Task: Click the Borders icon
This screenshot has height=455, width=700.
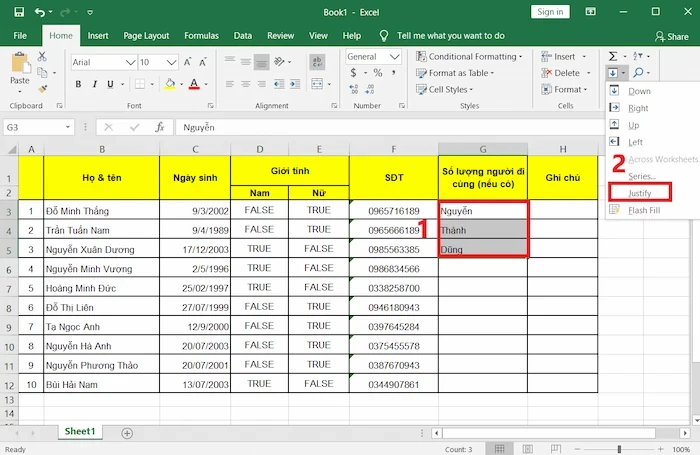Action: 140,84
